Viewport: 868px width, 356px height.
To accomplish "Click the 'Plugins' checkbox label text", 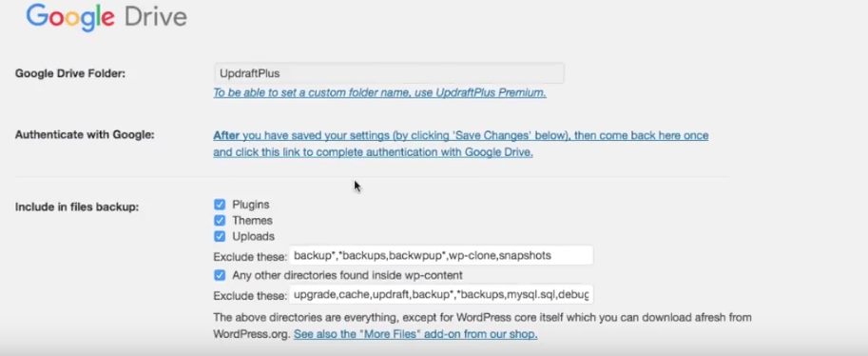I will click(x=251, y=205).
